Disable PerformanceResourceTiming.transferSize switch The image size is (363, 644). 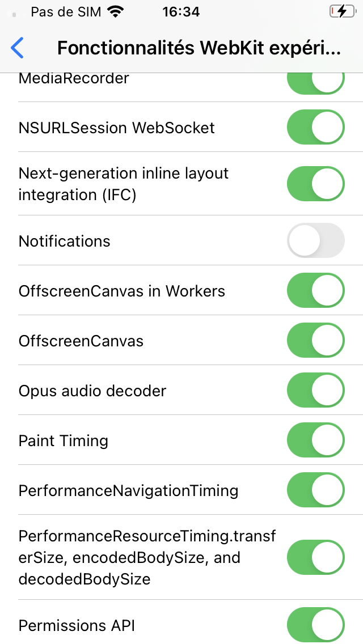[x=315, y=558]
